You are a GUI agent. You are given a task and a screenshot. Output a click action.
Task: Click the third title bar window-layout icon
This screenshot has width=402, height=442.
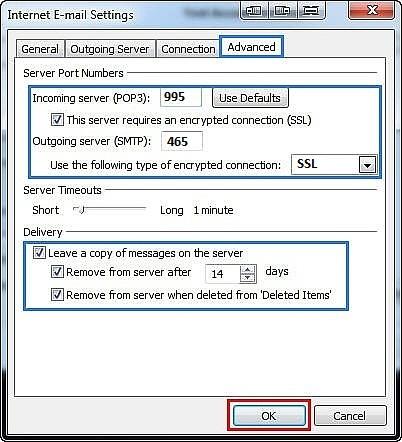point(310,11)
